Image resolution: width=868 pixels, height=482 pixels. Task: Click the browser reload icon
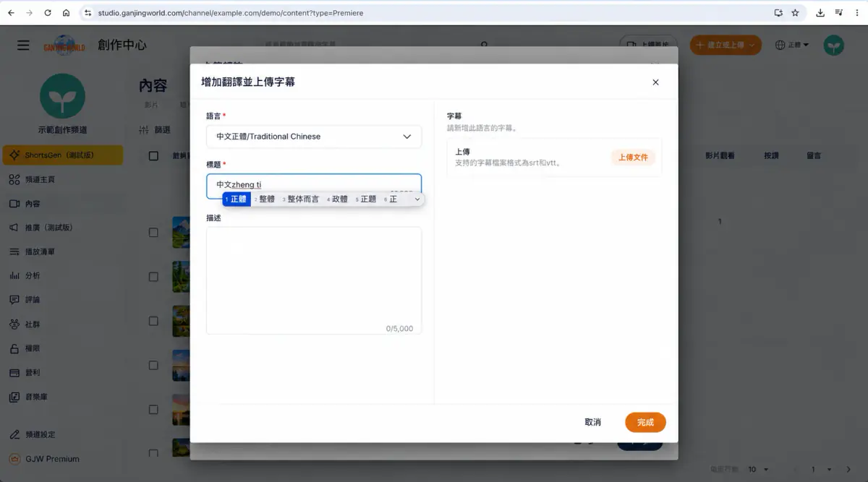click(48, 13)
